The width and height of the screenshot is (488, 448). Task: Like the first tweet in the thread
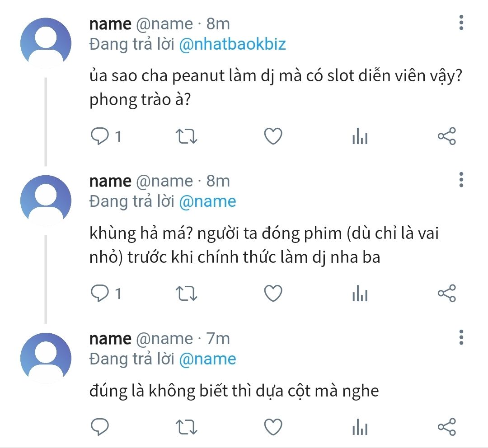(273, 136)
